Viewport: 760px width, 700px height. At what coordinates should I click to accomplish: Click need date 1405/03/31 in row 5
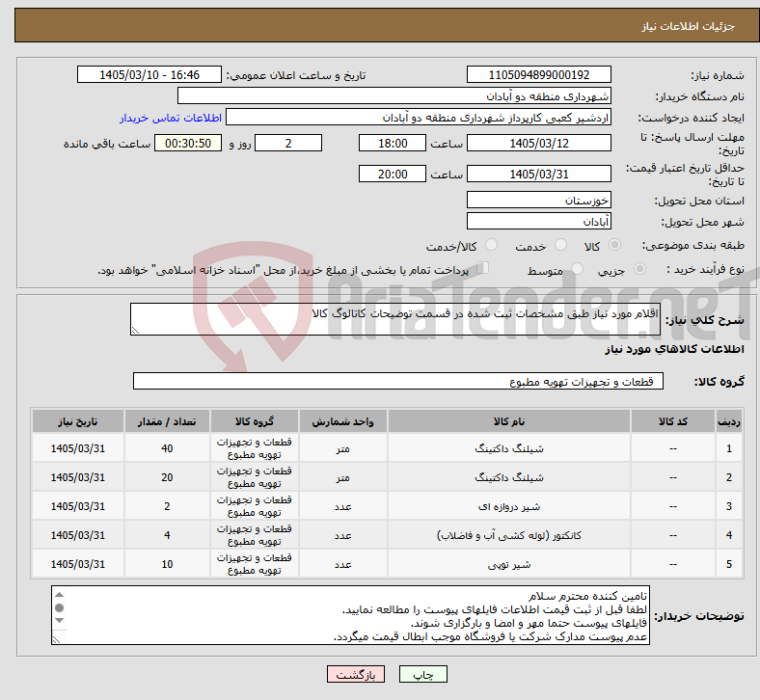78,564
